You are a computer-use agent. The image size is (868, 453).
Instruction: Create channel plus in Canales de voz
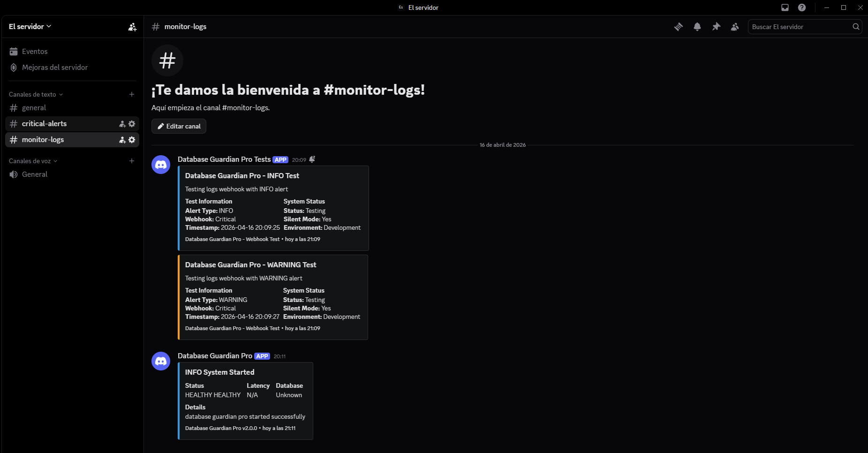[132, 161]
